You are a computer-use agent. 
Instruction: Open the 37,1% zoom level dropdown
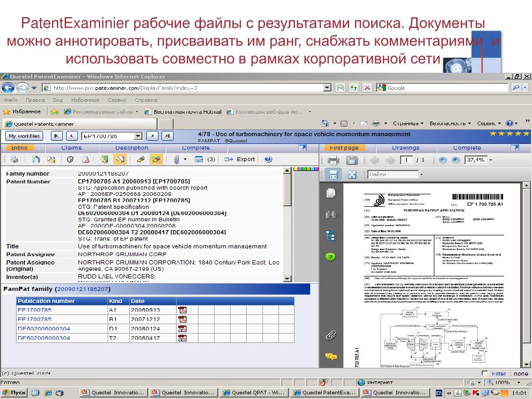click(x=491, y=160)
